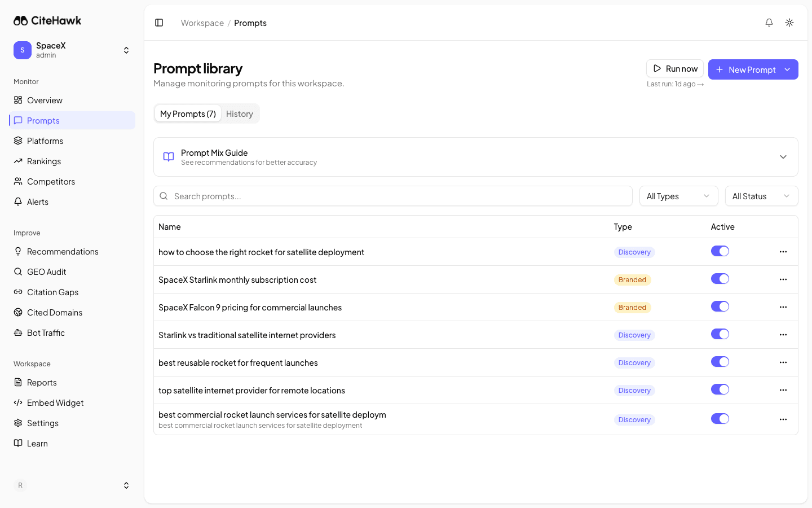Open Cited Domains page

tap(72, 312)
